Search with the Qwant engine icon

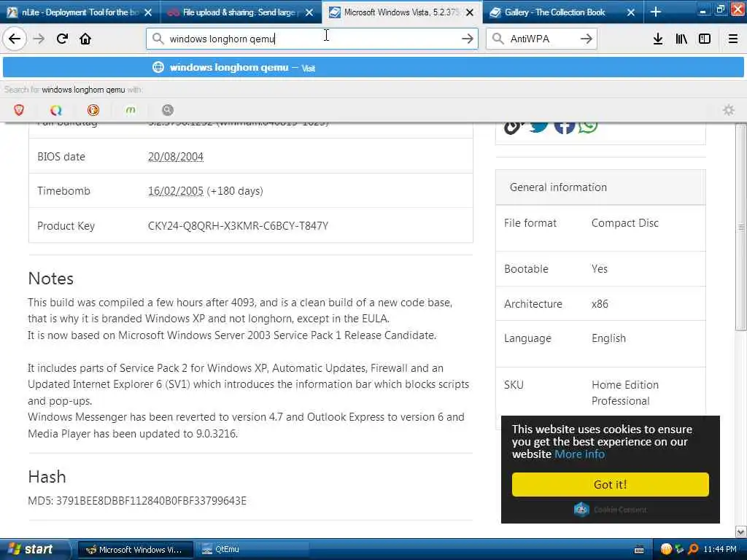click(x=55, y=111)
